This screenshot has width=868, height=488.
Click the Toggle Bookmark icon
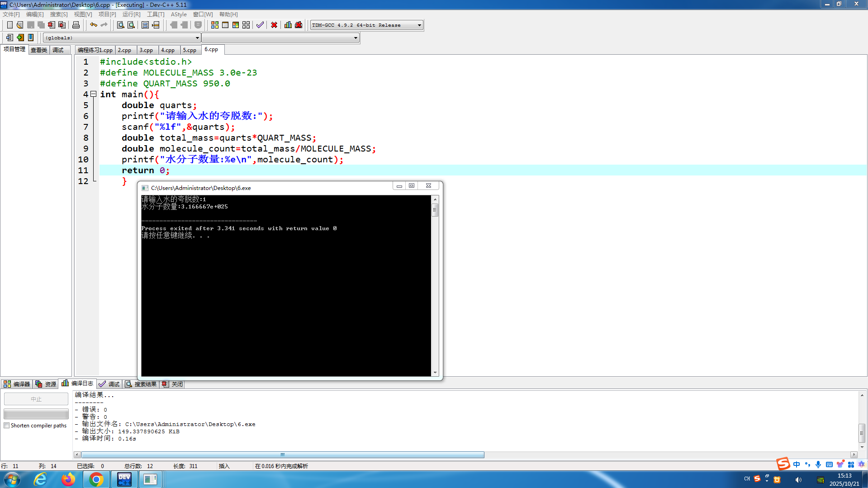31,38
